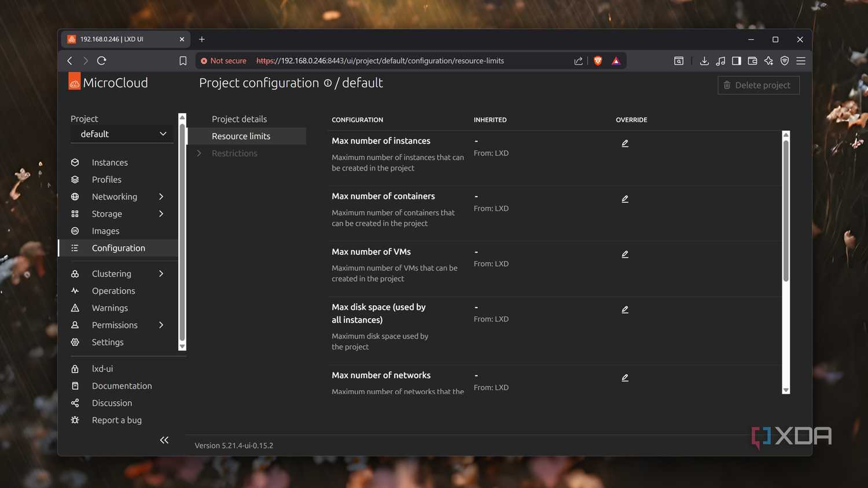Expand the Clustering submenu
The width and height of the screenshot is (868, 488).
tap(161, 273)
